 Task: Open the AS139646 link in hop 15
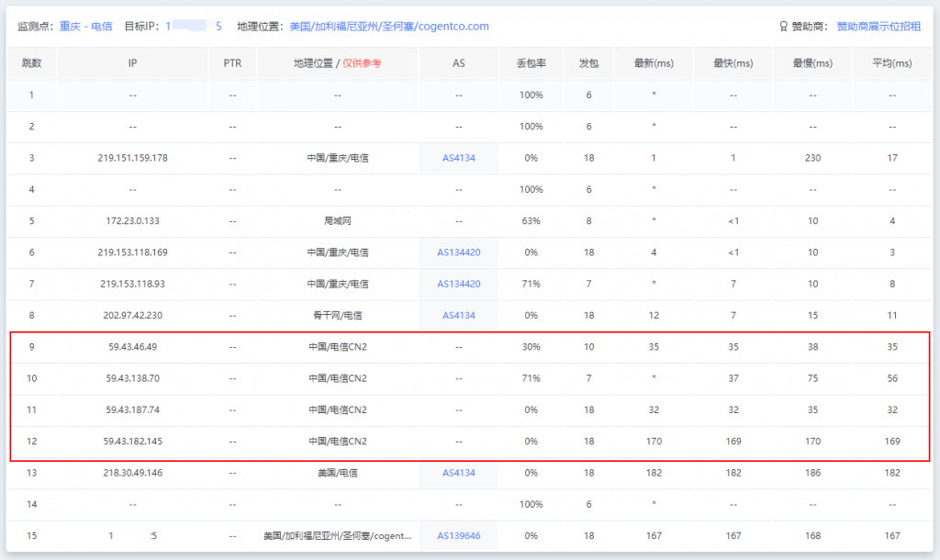[x=458, y=535]
